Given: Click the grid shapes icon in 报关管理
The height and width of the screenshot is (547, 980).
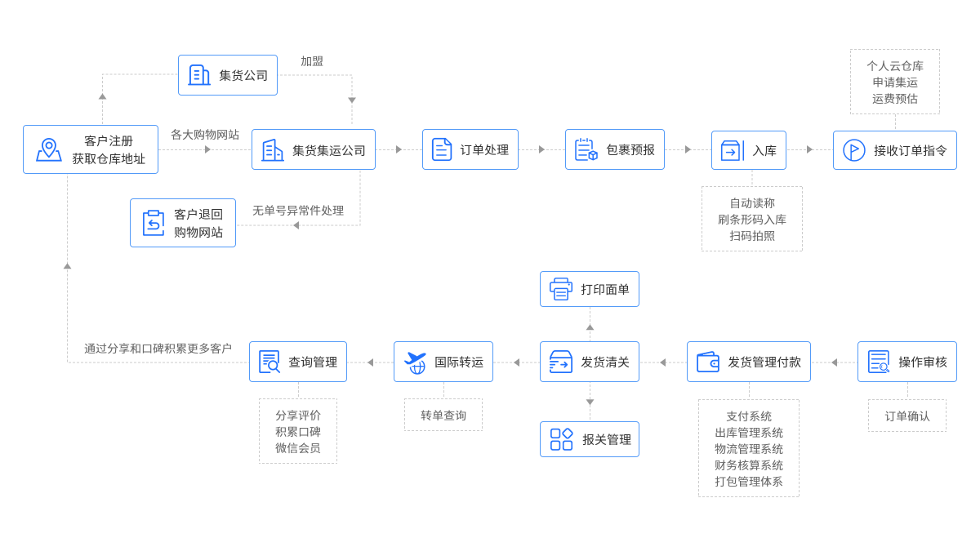Looking at the screenshot, I should [x=561, y=439].
